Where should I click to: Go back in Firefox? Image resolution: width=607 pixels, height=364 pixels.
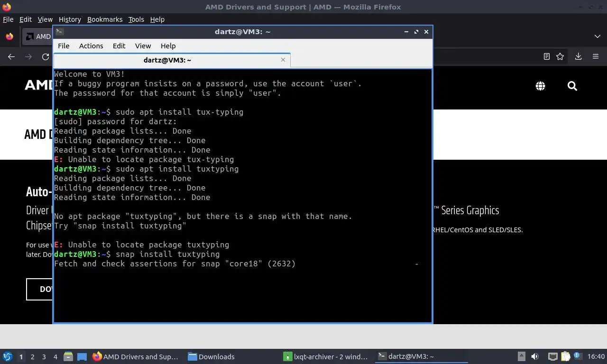click(11, 56)
